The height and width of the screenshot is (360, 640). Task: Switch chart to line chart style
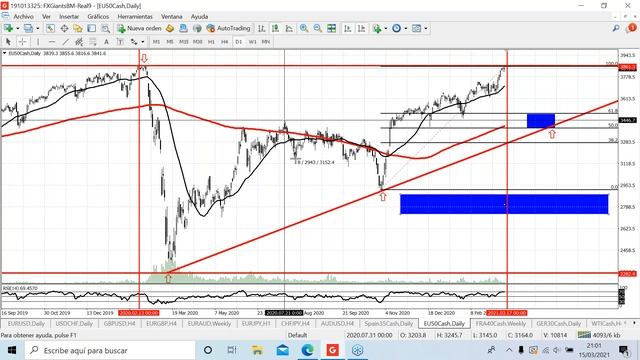coord(289,28)
